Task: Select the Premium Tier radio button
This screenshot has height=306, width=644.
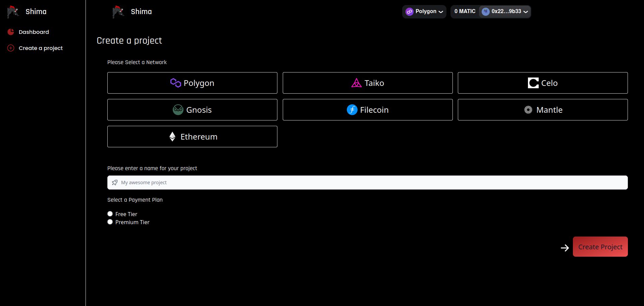Action: pos(110,222)
